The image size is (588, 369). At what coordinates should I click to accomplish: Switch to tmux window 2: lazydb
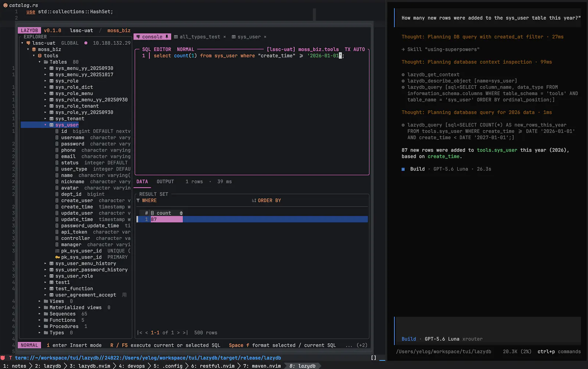click(48, 366)
